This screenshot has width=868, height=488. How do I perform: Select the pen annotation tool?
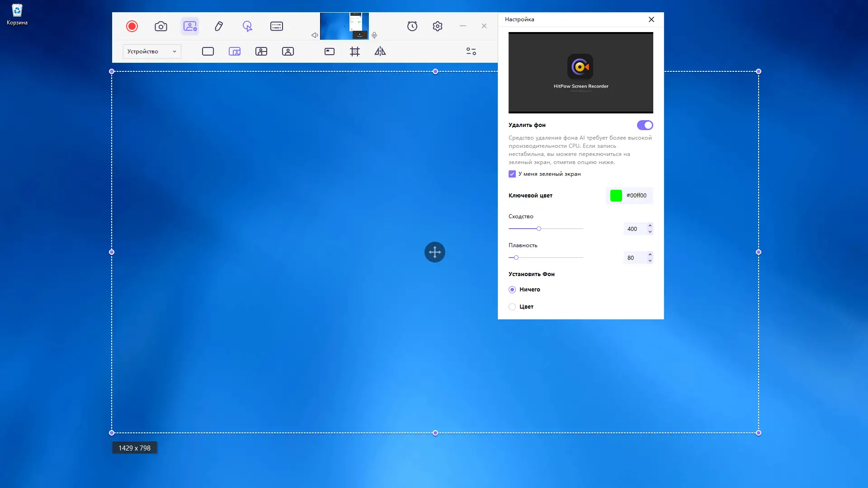pyautogui.click(x=219, y=26)
